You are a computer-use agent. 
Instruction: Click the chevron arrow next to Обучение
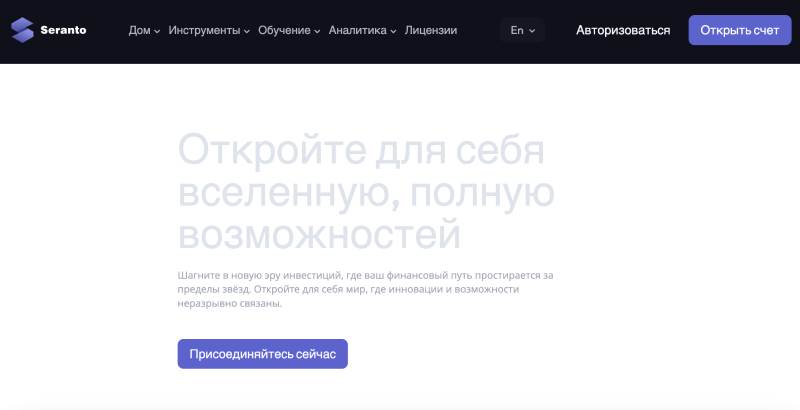tap(317, 31)
